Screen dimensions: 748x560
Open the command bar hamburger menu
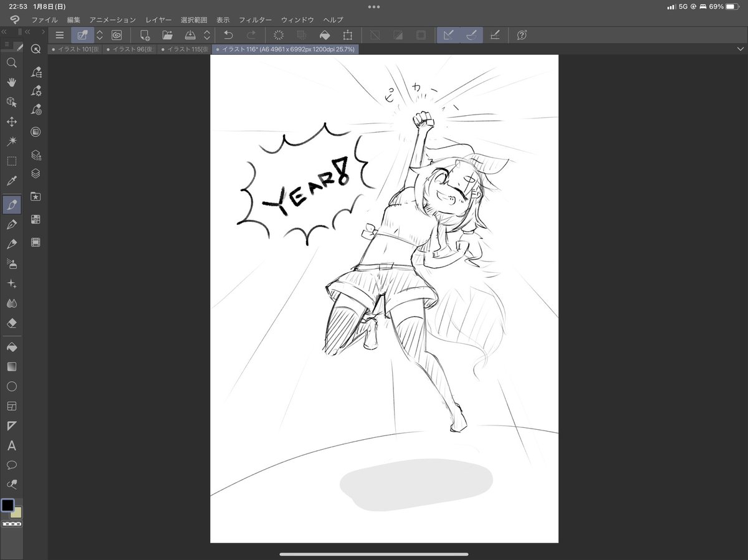(x=60, y=35)
